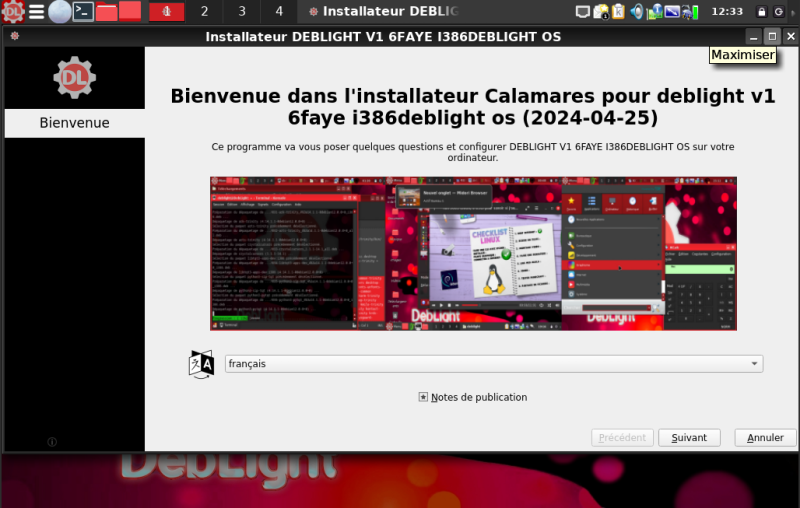Click the Bienvenue dans l'installateur heading
Viewport: 800px width, 508px height.
click(x=473, y=107)
